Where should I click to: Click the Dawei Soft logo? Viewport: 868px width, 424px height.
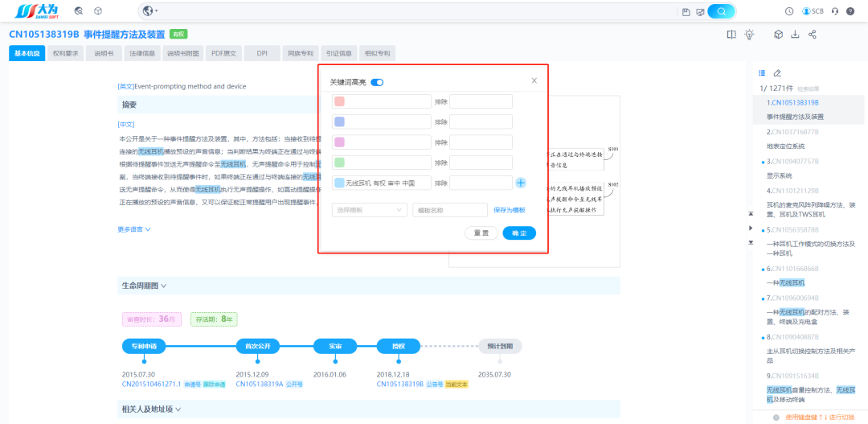38,10
